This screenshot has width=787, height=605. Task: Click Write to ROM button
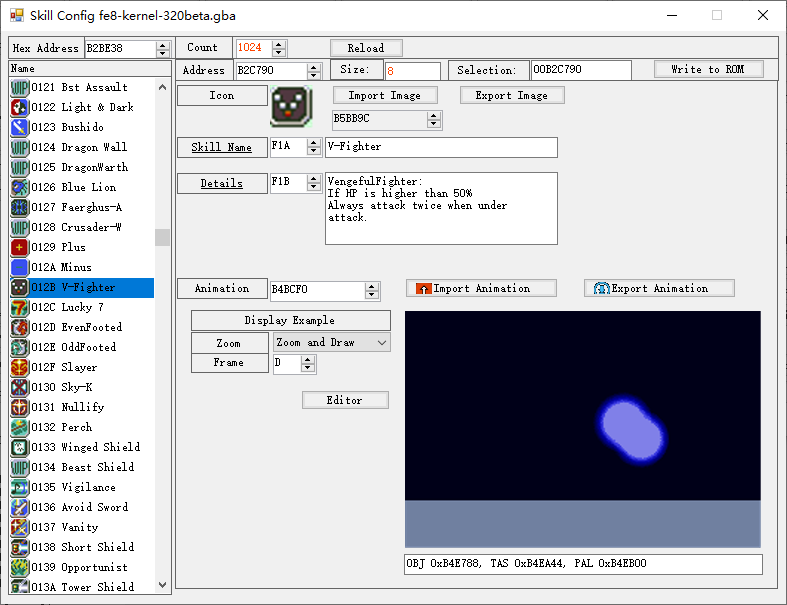coord(708,69)
